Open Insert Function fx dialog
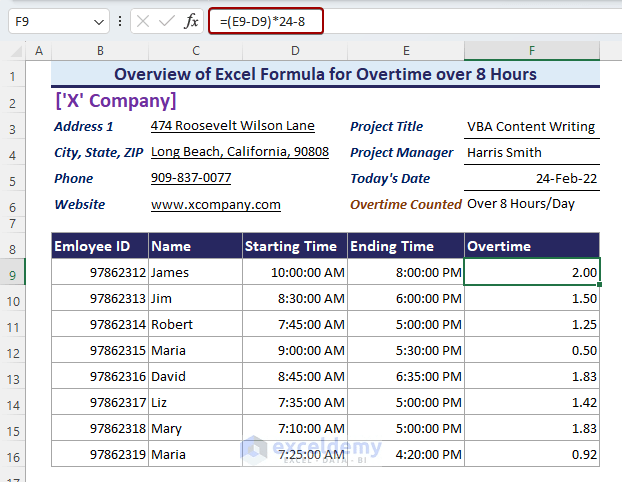Screen dimensions: 622x482 point(191,21)
